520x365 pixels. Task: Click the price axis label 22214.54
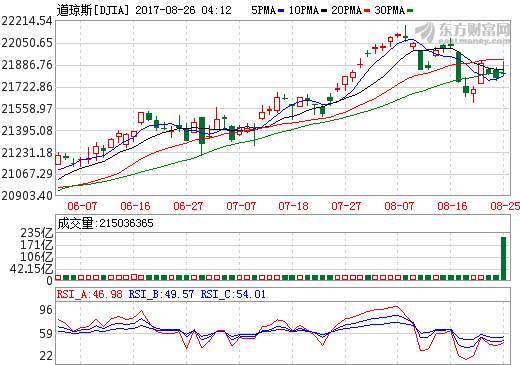click(x=27, y=21)
